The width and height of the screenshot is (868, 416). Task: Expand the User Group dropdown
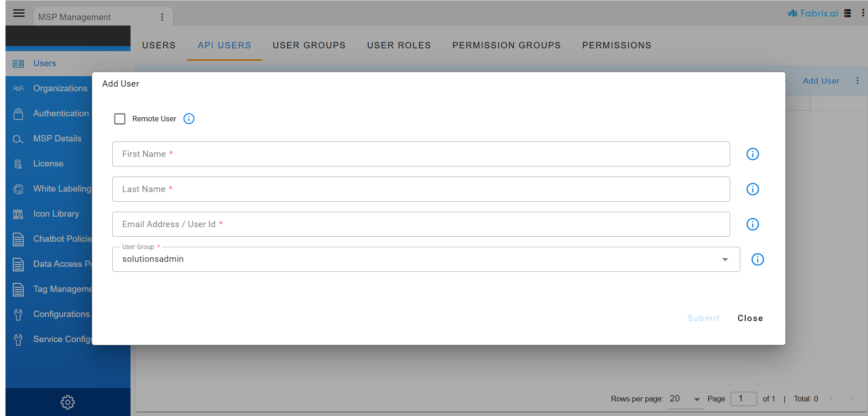pos(725,260)
